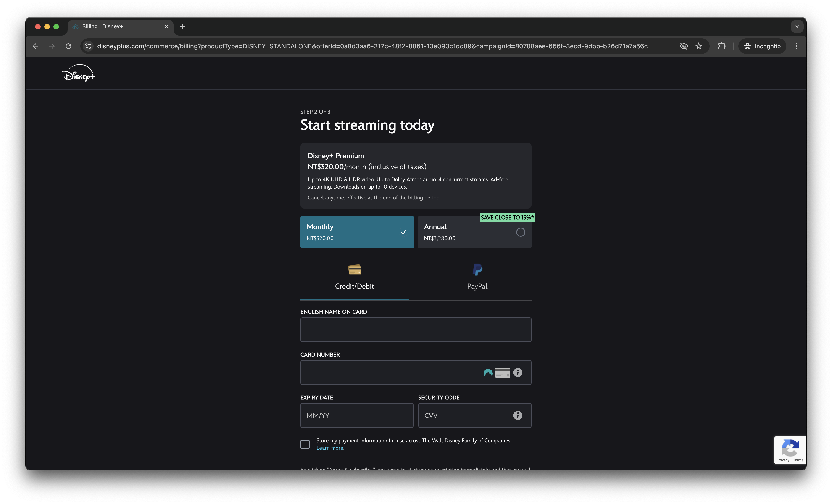Click the forward navigation arrow
Image resolution: width=832 pixels, height=504 pixels.
pyautogui.click(x=52, y=46)
